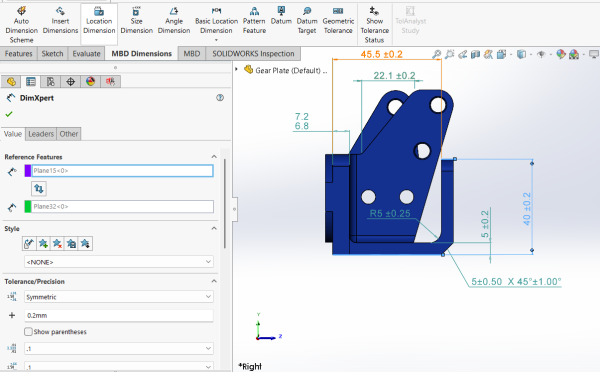Click Datum tool in ribbon
Image resolution: width=600 pixels, height=372 pixels.
point(281,16)
